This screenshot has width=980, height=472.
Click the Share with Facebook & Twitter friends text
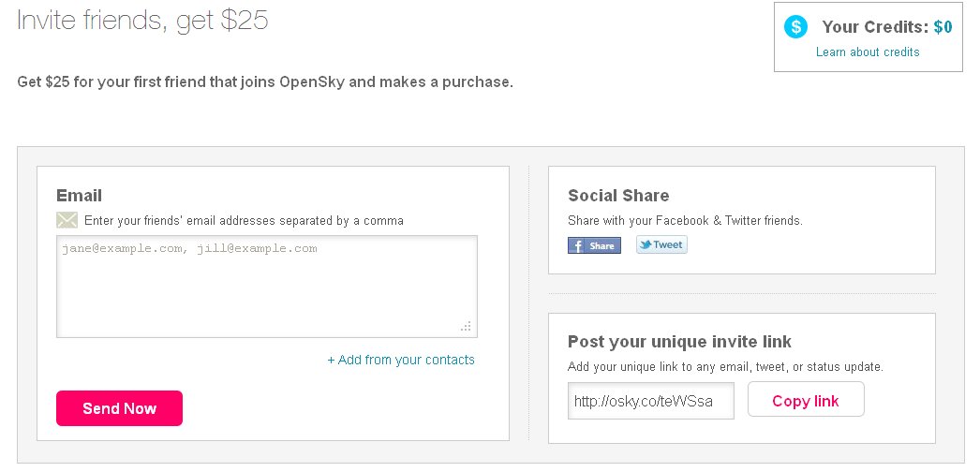coord(685,220)
